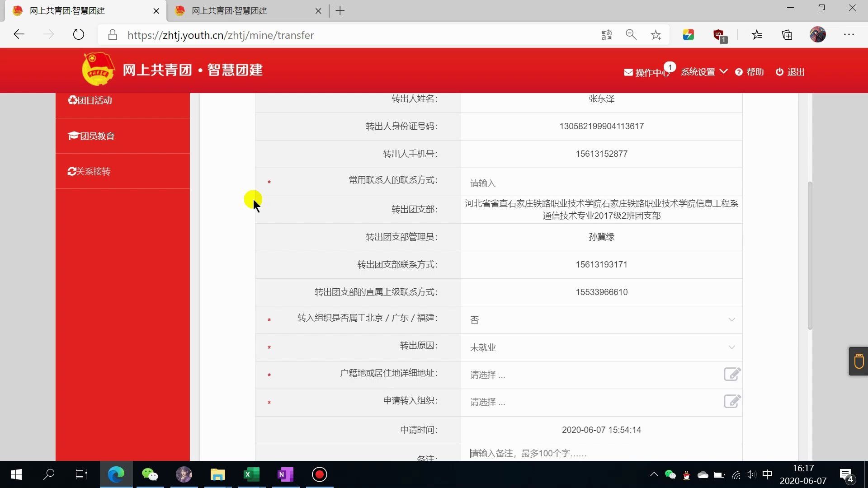
Task: Close the second 网上共青团 tab
Action: pos(318,11)
